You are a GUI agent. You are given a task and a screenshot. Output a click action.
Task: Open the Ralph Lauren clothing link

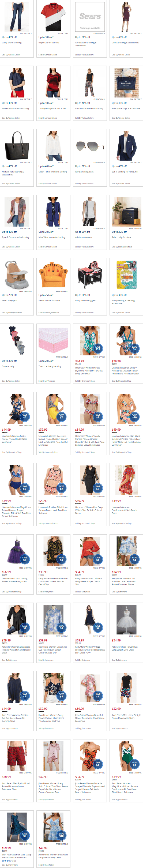(x=48, y=43)
